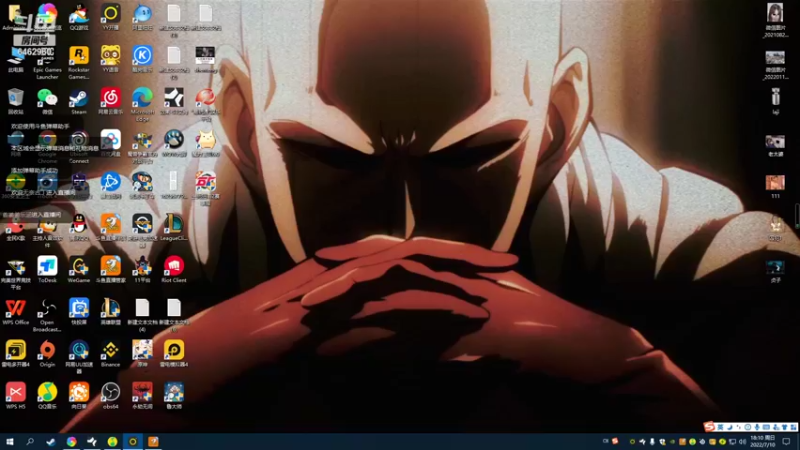Open the ToDesk remote desktop icon

coord(47,266)
